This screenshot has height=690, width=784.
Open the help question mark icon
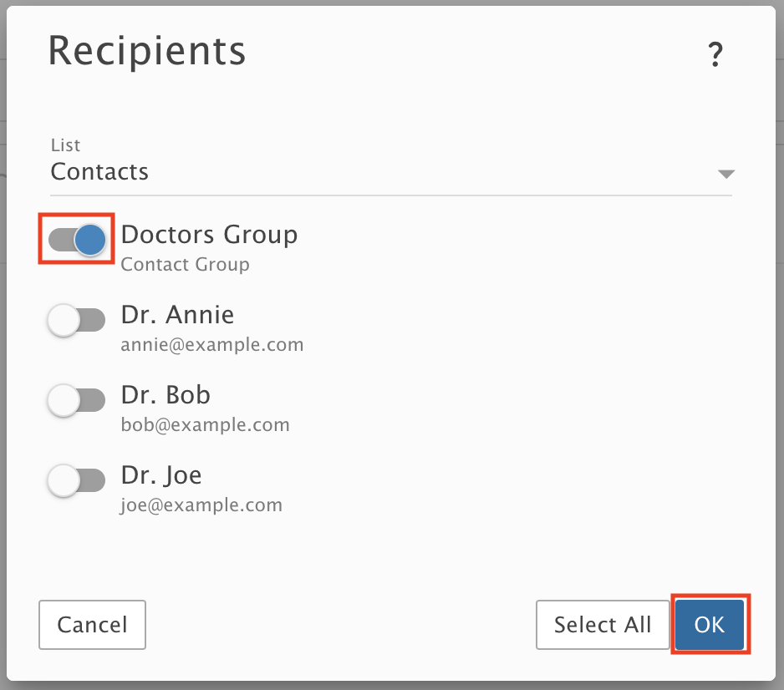point(715,54)
